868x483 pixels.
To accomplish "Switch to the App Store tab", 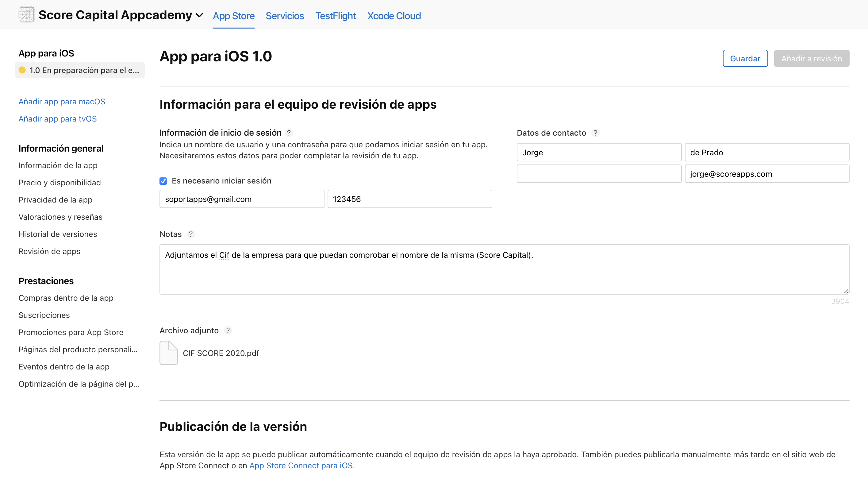I will click(x=233, y=16).
